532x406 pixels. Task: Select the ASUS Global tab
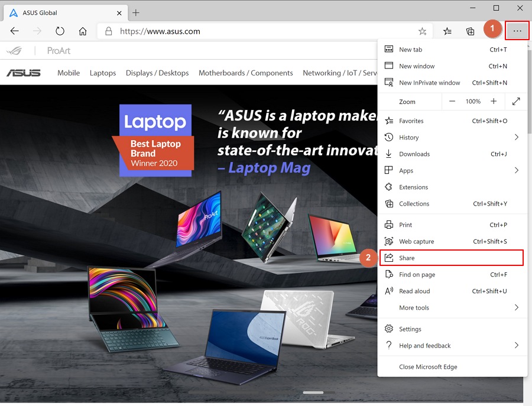[66, 13]
